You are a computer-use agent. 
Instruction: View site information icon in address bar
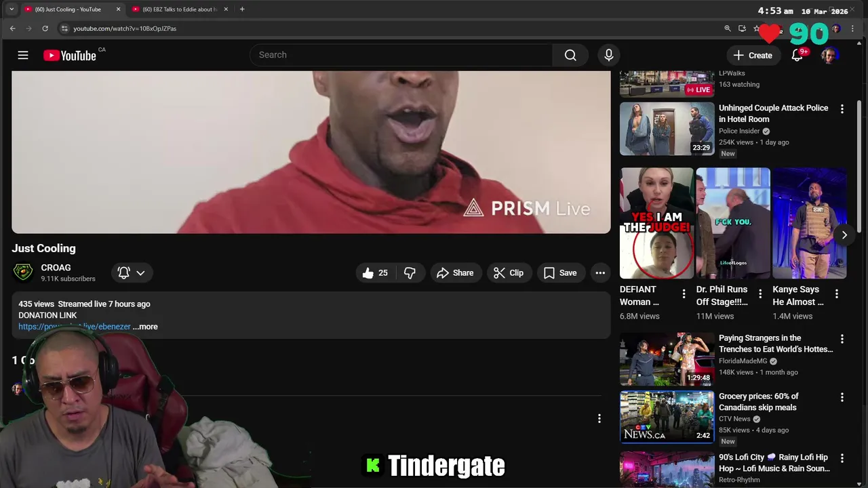64,28
